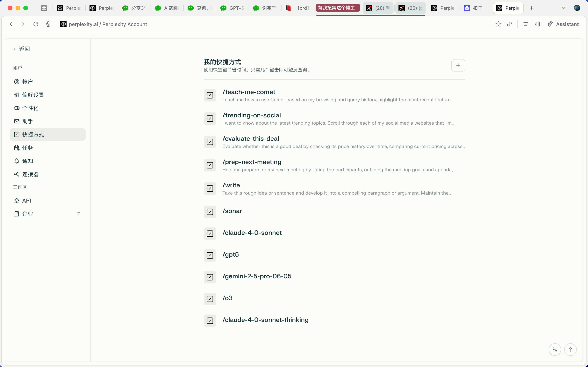The height and width of the screenshot is (367, 588).
Task: Open the help question mark button
Action: [x=570, y=350]
